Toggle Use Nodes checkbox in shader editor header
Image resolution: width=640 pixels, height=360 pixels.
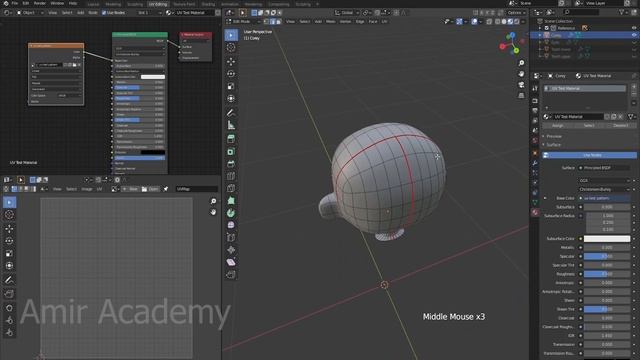(104, 13)
